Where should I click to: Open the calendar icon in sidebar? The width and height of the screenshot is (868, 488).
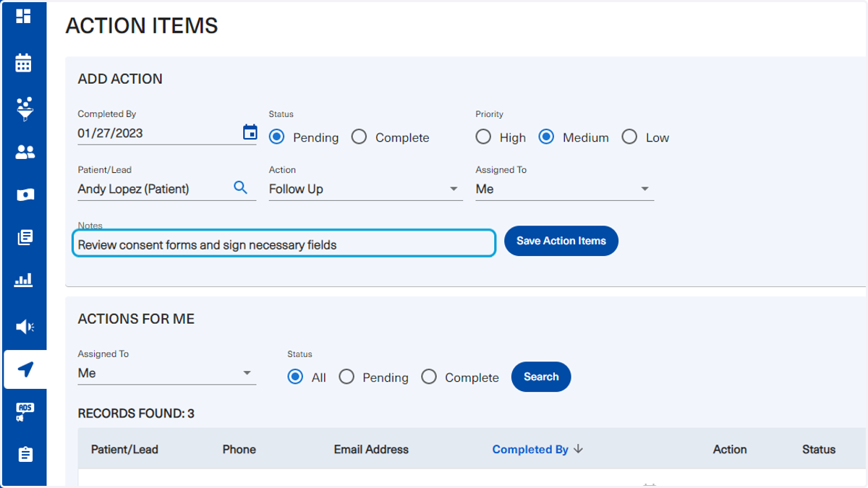(x=24, y=63)
